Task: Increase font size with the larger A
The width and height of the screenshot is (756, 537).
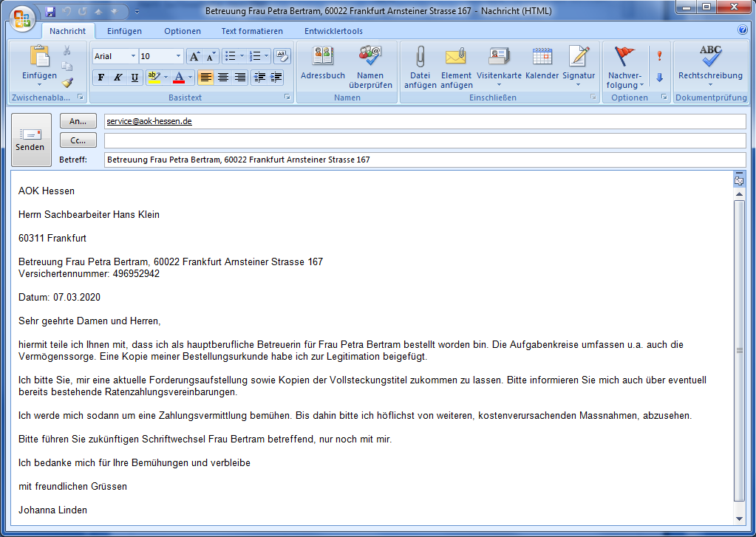Action: pyautogui.click(x=194, y=56)
